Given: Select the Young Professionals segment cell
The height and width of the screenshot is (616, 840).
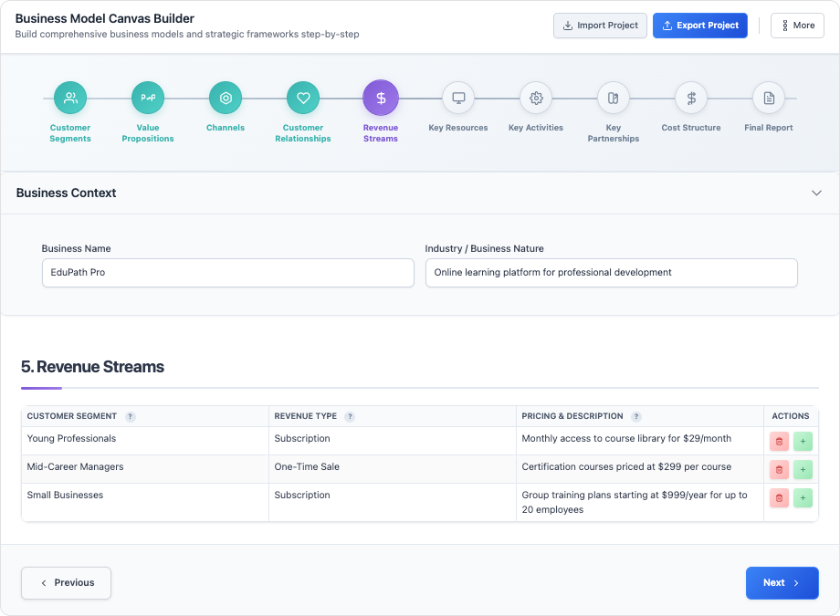Looking at the screenshot, I should click(x=145, y=441).
